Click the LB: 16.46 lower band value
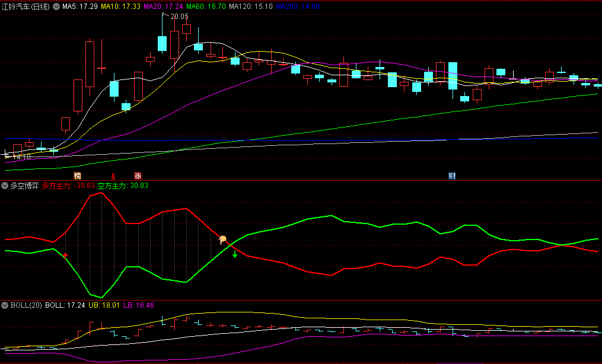Viewport: 602px width, 364px height. 139,305
